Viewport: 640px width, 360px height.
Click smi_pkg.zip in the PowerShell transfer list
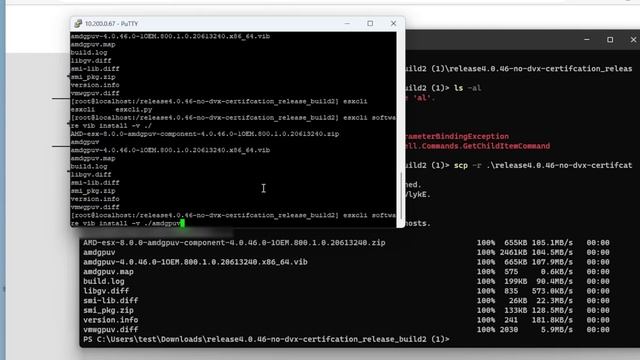point(108,310)
